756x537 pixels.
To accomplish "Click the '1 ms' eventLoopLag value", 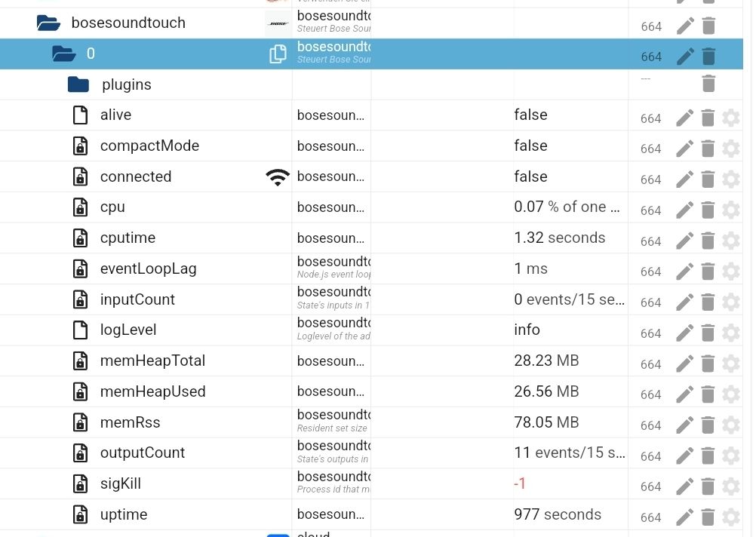I will coord(530,268).
